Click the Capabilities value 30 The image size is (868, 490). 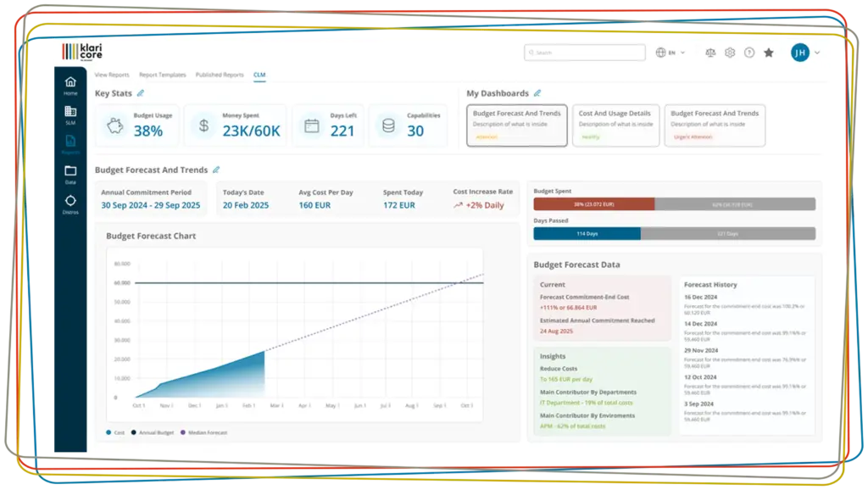[415, 131]
